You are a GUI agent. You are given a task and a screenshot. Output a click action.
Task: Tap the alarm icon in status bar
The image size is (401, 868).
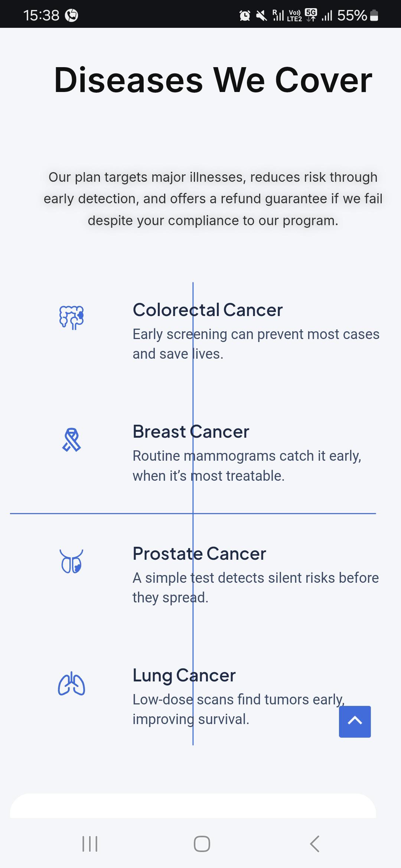[x=245, y=16]
